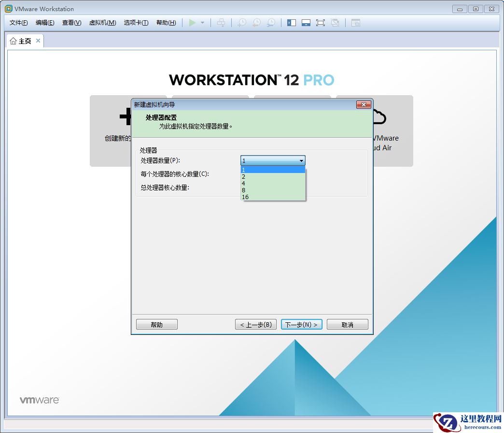Click the 帮助 button in the wizard
The height and width of the screenshot is (433, 504).
click(x=156, y=324)
